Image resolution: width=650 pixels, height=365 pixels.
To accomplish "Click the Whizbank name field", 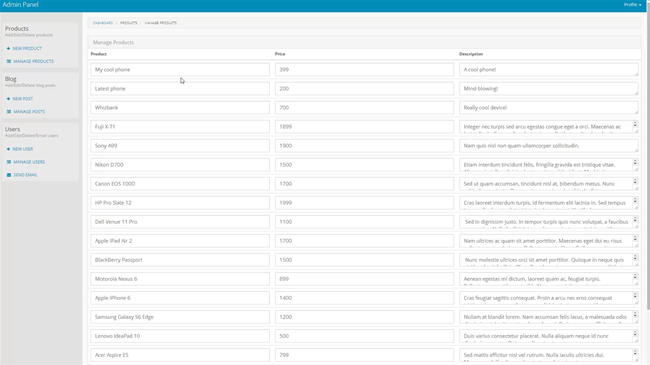I will (180, 108).
